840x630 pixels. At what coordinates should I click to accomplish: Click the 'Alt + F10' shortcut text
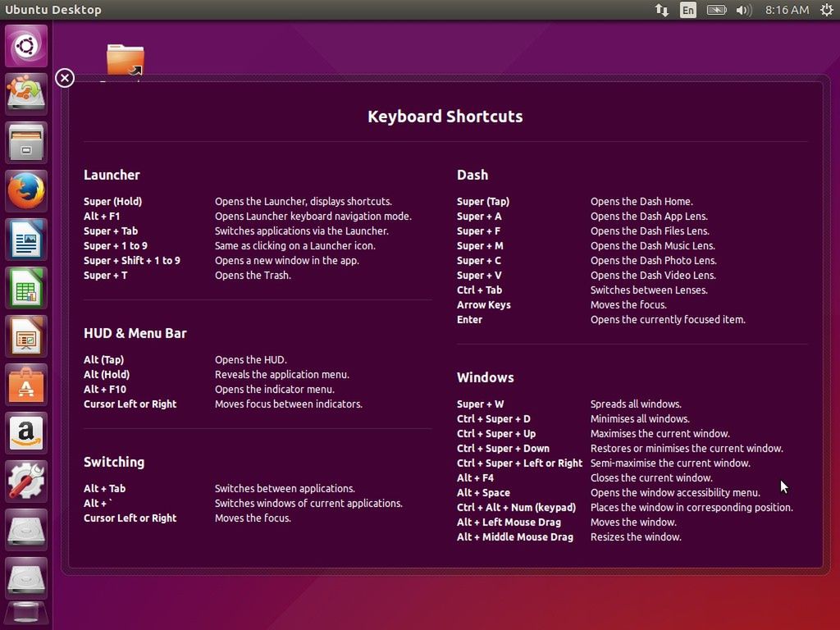tap(105, 390)
